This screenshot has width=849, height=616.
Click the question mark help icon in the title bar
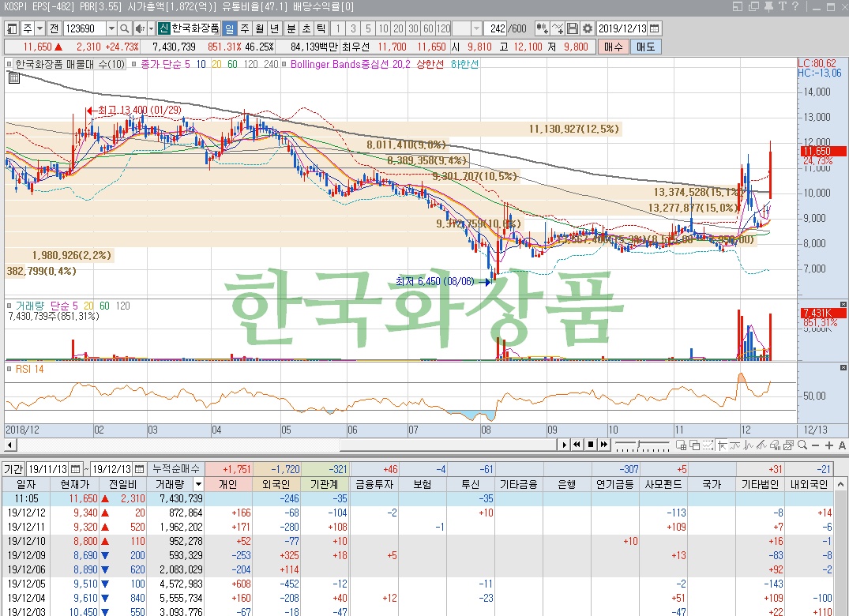[x=795, y=6]
